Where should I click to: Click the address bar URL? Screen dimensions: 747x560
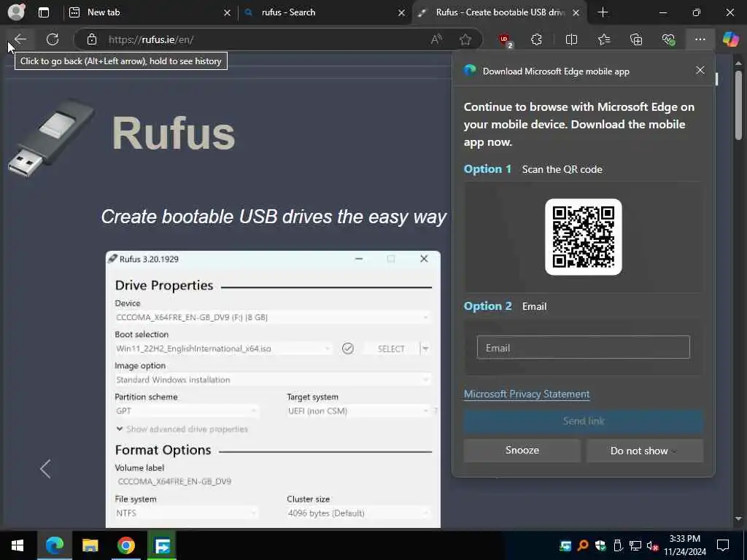point(150,39)
